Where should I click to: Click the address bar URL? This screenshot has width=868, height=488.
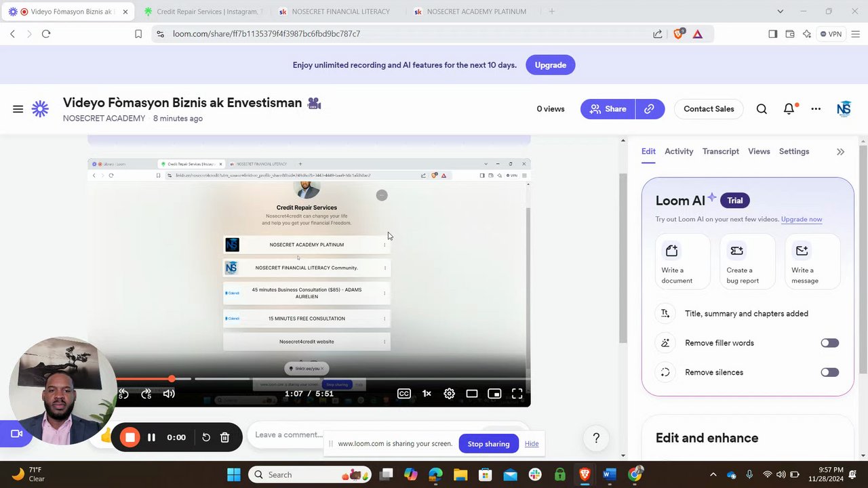[267, 34]
